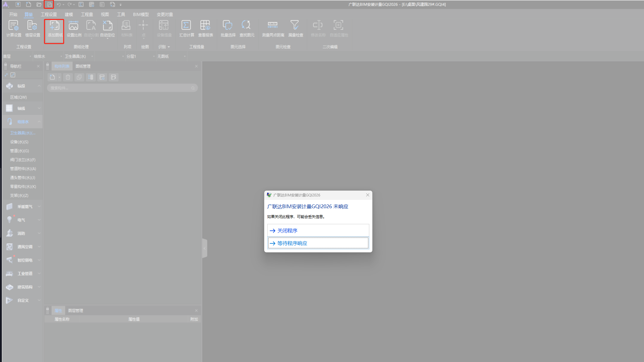The image size is (644, 362).
Task: Select 支架(水)(Z) in navigation tree
Action: [x=19, y=196]
